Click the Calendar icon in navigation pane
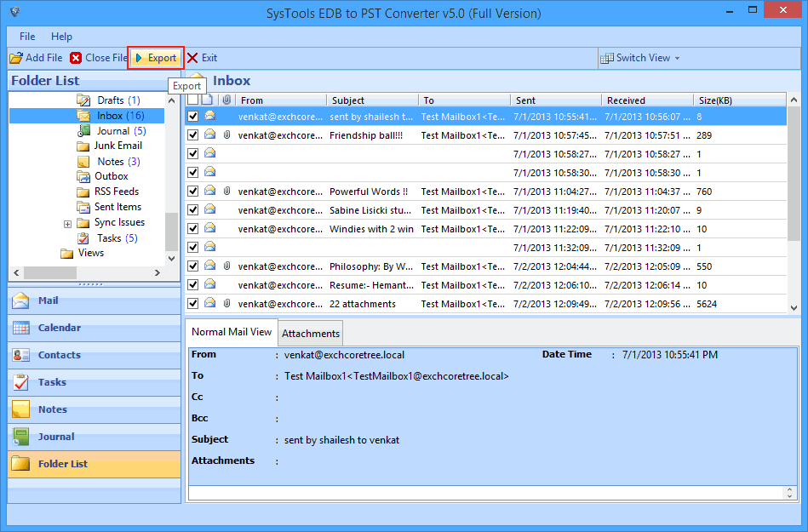 [x=21, y=328]
